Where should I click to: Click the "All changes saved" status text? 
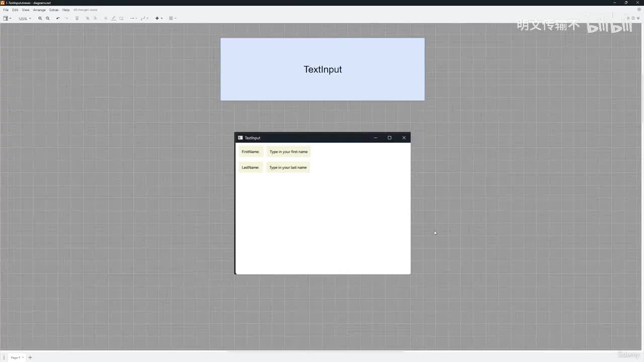pos(86,10)
